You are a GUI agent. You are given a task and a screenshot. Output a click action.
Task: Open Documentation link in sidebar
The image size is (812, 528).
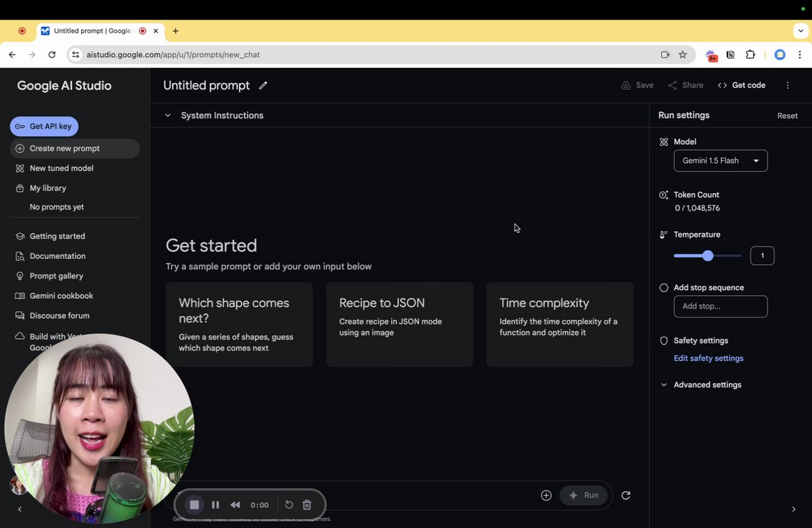tap(57, 256)
